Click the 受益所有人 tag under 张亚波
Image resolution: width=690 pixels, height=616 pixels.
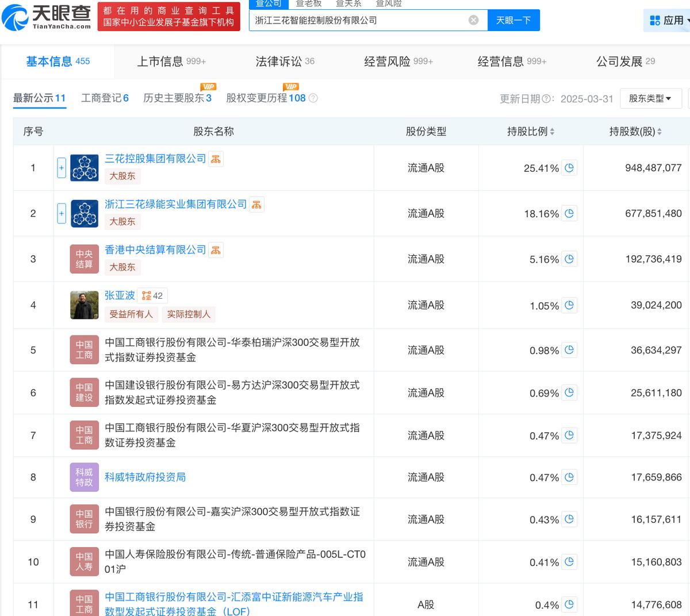tap(131, 314)
